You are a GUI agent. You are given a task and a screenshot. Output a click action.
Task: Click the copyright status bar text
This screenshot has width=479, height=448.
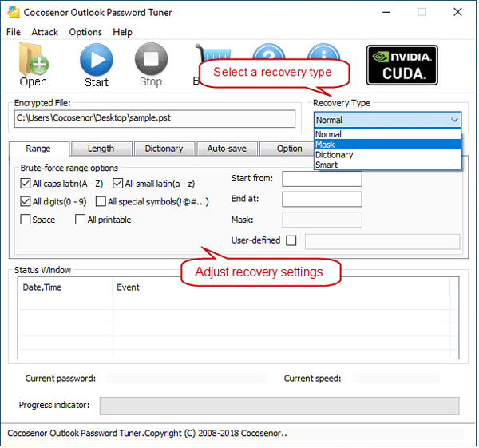tap(147, 434)
